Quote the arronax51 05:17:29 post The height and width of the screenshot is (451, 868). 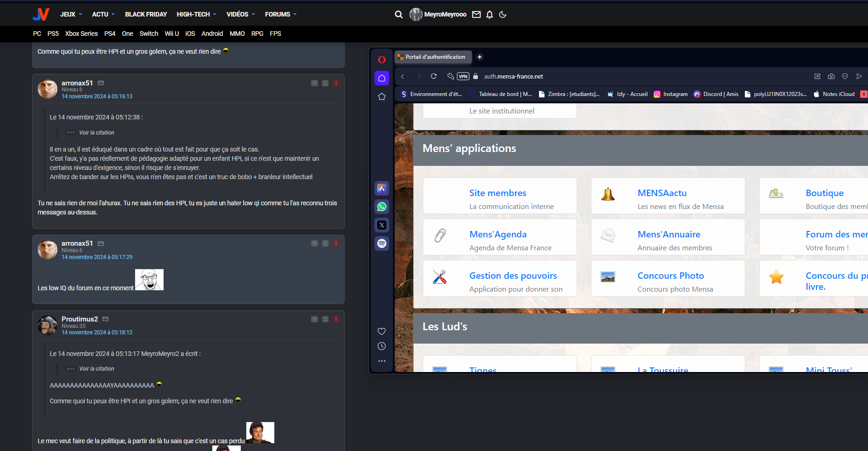tap(314, 243)
